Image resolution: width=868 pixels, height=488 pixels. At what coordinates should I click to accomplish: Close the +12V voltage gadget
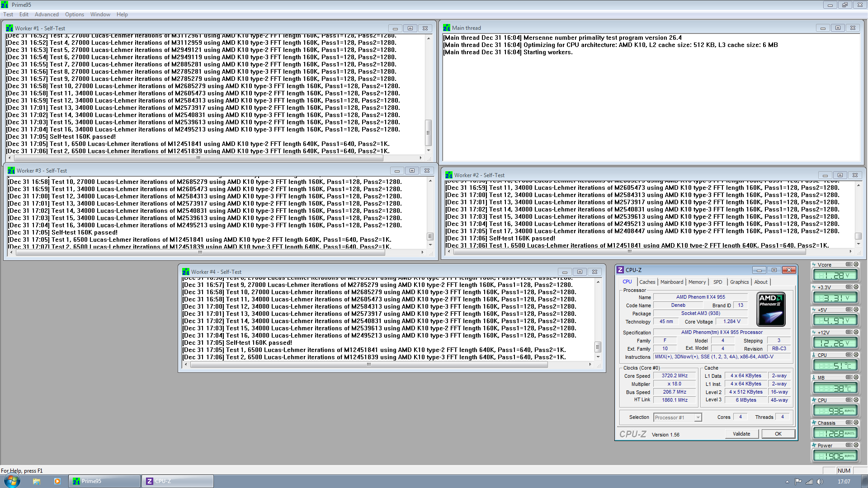(x=856, y=332)
